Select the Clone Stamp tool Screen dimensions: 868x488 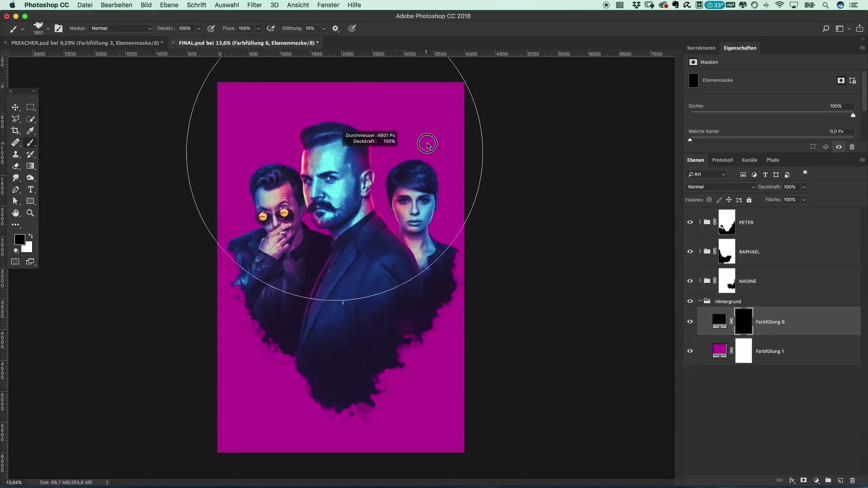click(x=15, y=154)
